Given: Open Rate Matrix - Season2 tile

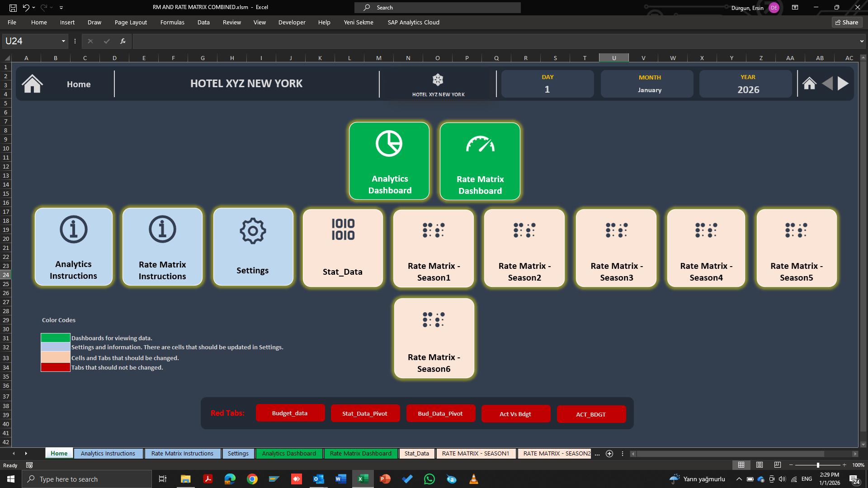Looking at the screenshot, I should [x=524, y=248].
